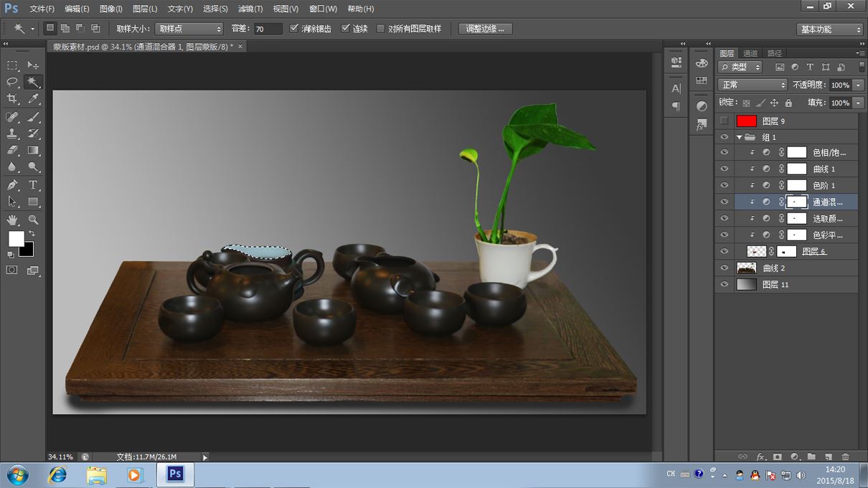Pick the Eyedropper tool
The height and width of the screenshot is (488, 868).
(33, 99)
